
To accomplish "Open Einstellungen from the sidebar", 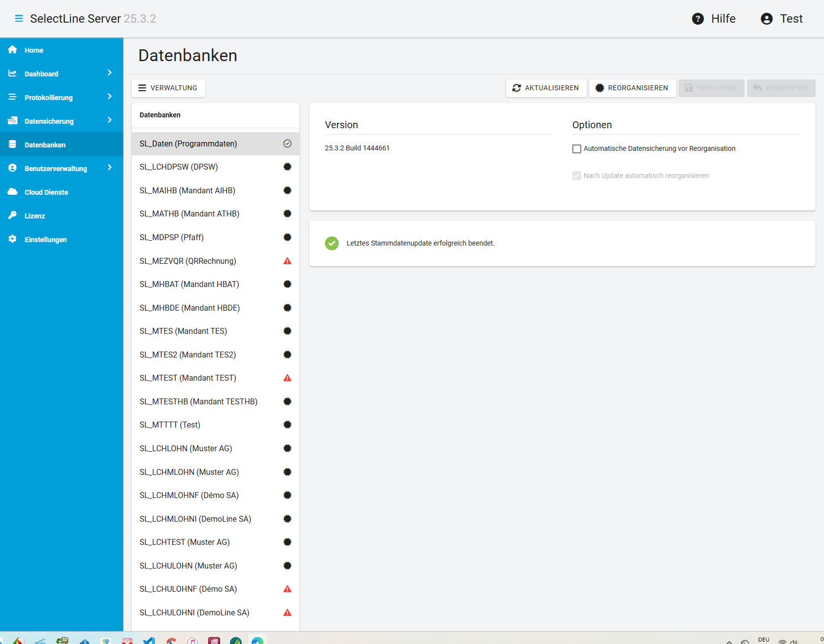I will coord(45,240).
